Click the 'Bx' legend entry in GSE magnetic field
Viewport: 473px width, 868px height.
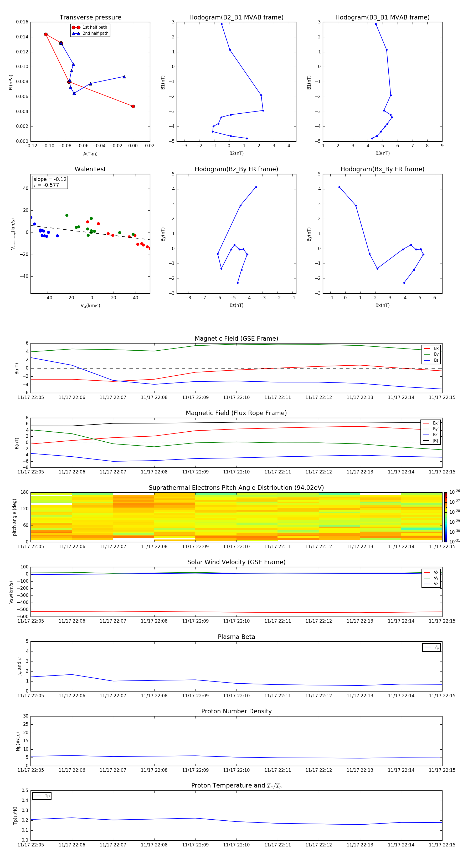coord(431,349)
